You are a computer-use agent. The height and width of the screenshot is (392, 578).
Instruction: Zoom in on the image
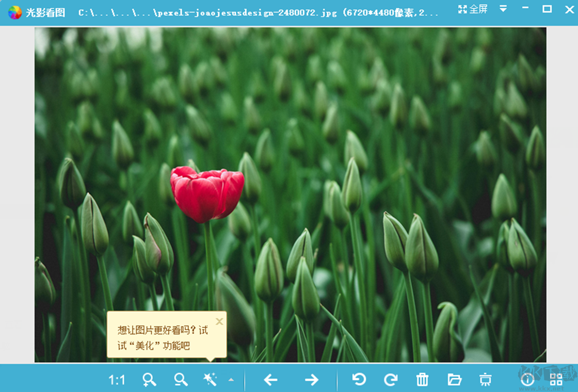[x=149, y=380]
